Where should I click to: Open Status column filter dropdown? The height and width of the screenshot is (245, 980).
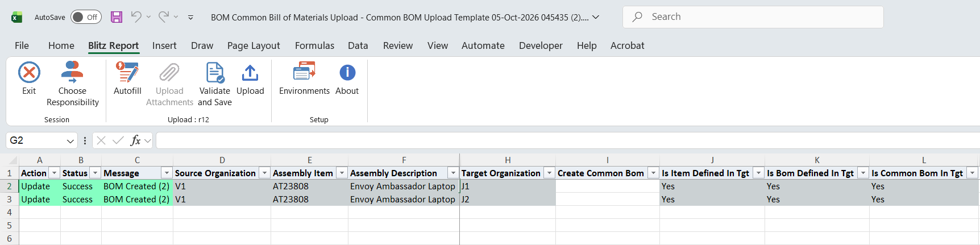(x=95, y=173)
